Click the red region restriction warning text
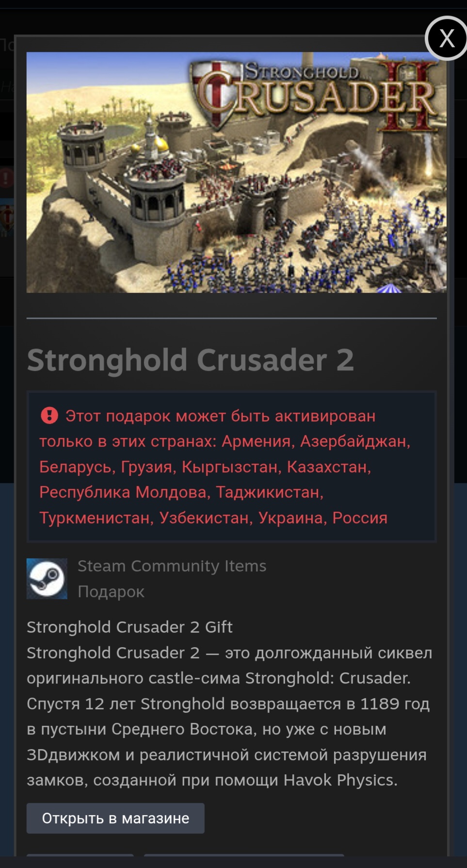The width and height of the screenshot is (467, 868). [225, 467]
